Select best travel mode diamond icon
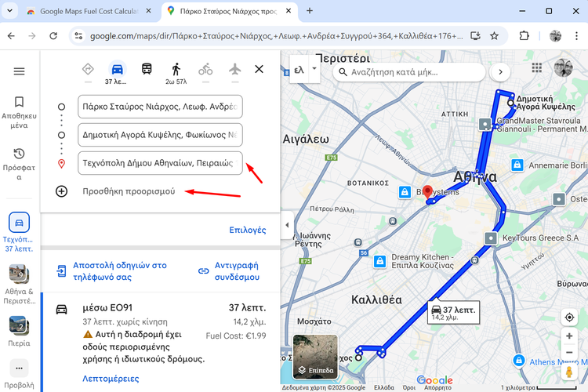Viewport: 588px width, 392px height. click(x=88, y=70)
